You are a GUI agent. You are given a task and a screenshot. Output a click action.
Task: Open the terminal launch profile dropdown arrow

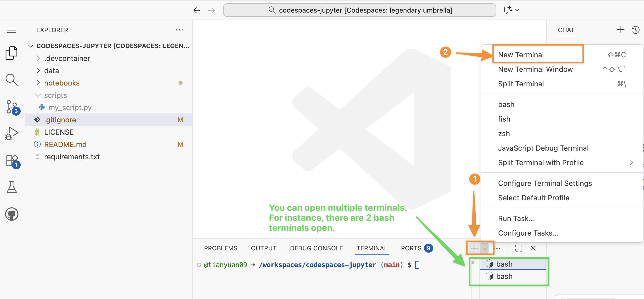click(484, 248)
